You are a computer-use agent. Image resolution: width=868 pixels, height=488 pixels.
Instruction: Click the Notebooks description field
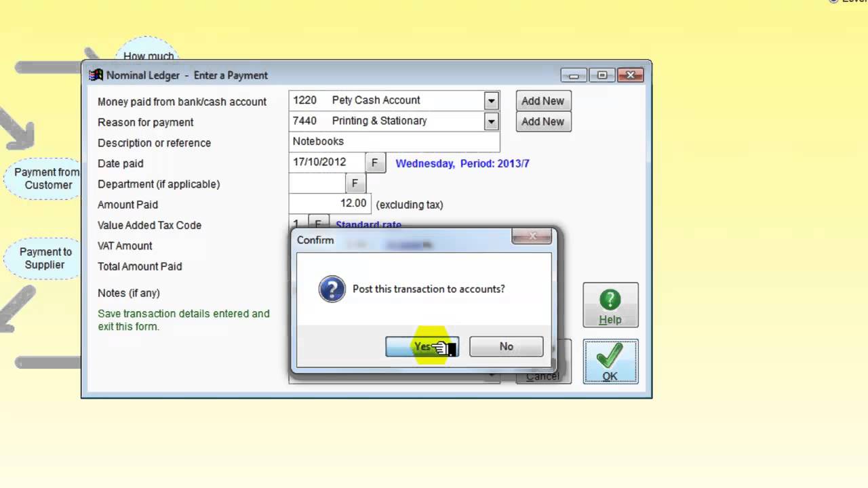tap(394, 142)
